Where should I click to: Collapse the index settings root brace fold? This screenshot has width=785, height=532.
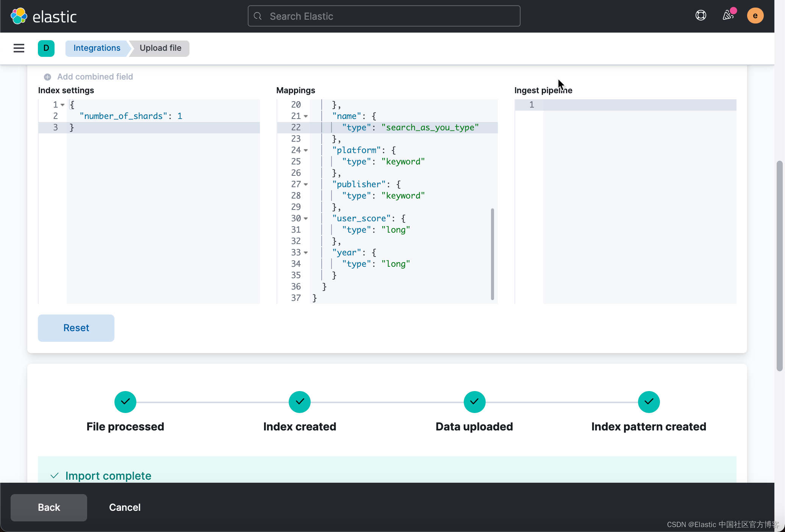click(x=63, y=105)
